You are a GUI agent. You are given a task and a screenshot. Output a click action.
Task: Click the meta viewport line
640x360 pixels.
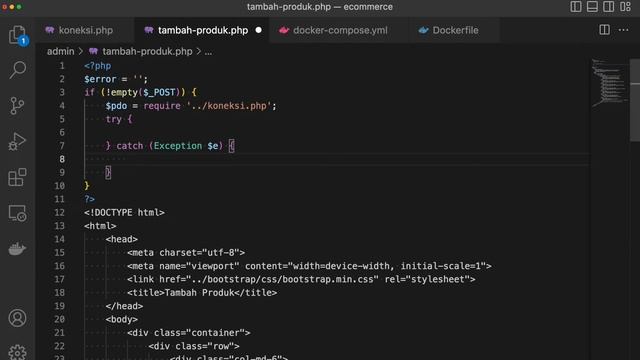[309, 266]
